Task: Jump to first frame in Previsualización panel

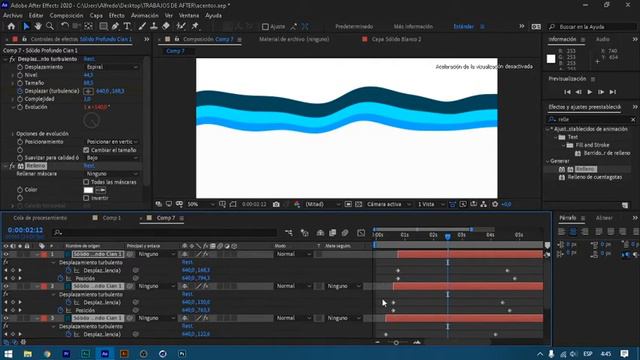Action: [x=567, y=92]
